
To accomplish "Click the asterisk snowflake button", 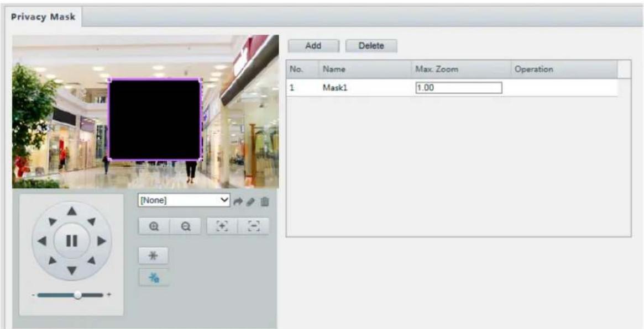I will point(154,256).
